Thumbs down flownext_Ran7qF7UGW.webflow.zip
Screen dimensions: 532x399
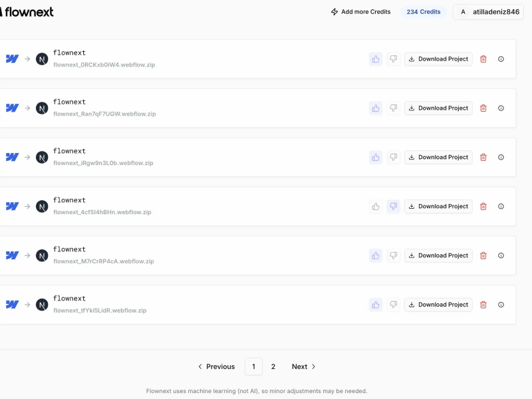[393, 108]
